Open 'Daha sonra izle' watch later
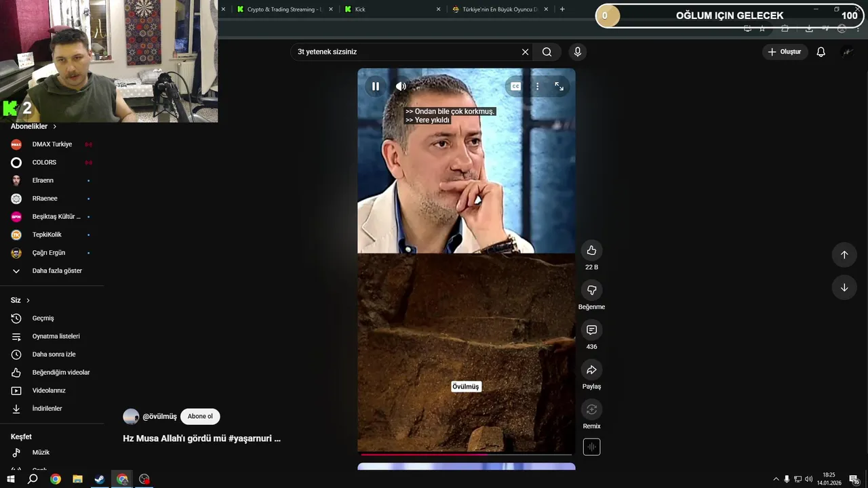This screenshot has height=488, width=868. tap(52, 354)
